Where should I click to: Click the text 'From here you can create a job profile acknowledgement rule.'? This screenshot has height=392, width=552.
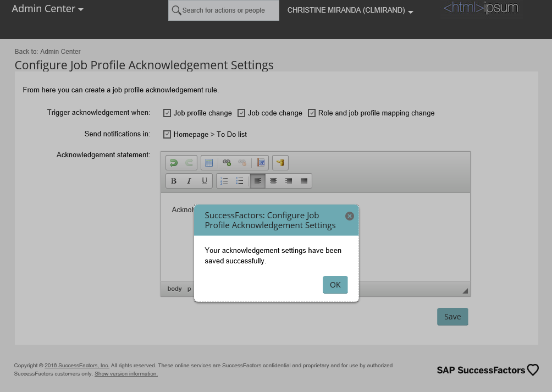121,90
